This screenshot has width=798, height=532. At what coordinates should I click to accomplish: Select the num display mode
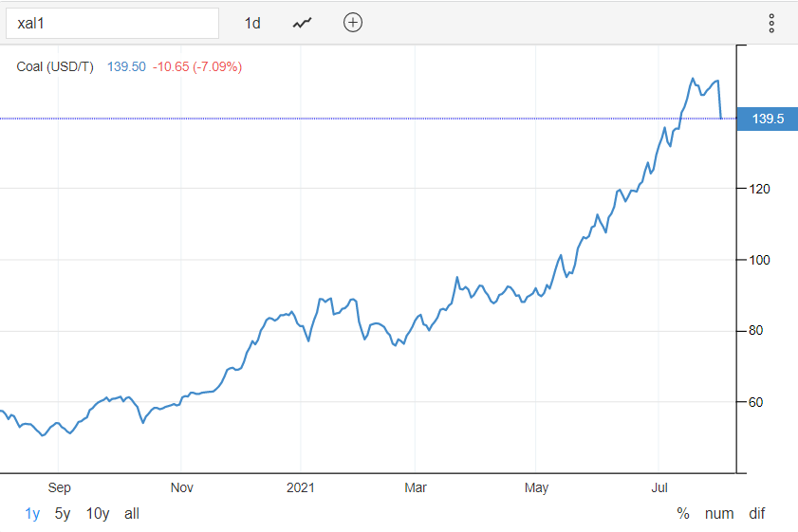tap(718, 513)
